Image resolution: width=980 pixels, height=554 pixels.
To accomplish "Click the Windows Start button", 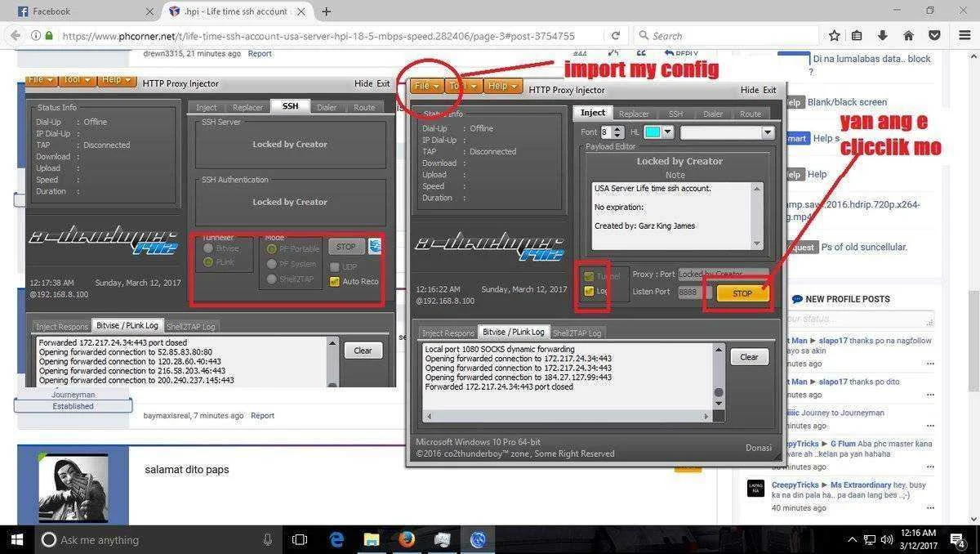I will (16, 539).
